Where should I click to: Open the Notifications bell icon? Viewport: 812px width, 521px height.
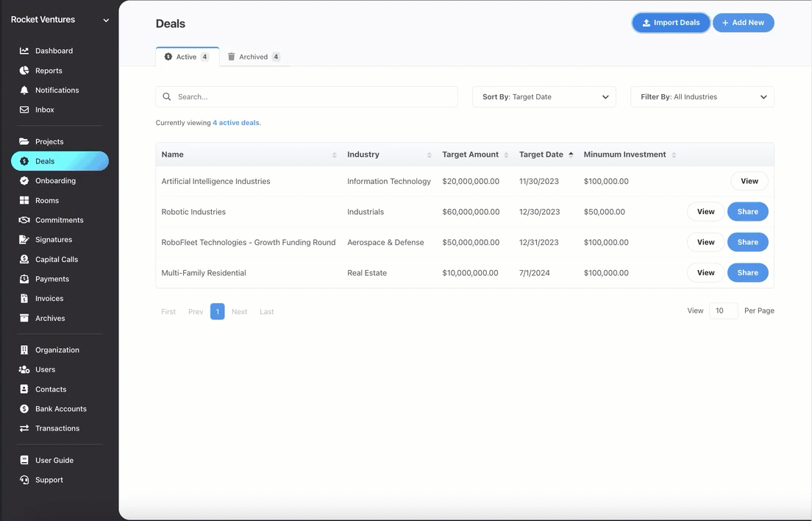[x=24, y=90]
